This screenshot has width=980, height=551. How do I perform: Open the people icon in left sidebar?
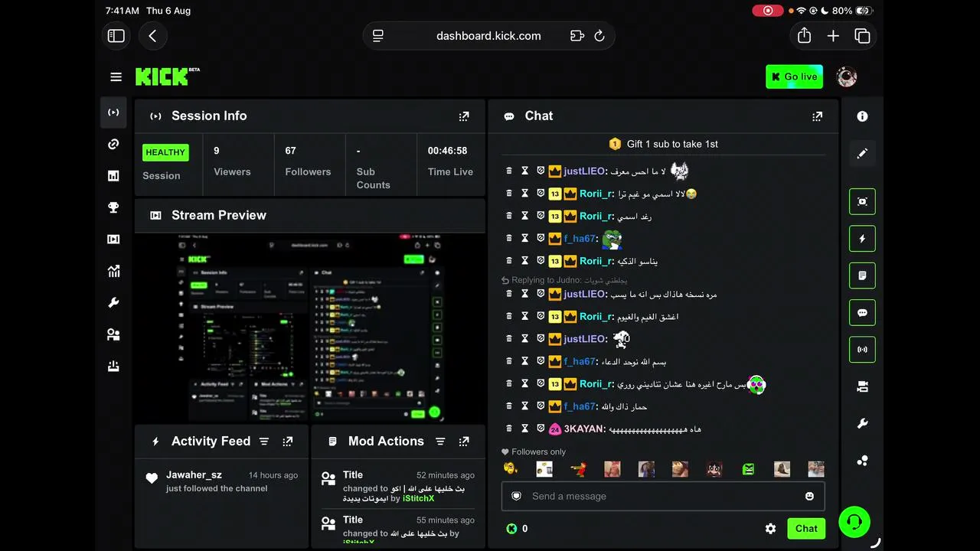(114, 334)
